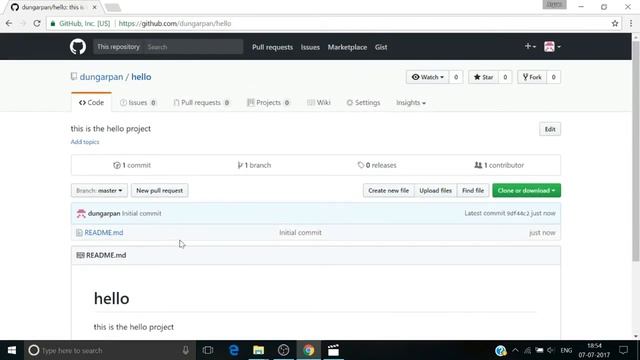Click New pull request button
The width and height of the screenshot is (640, 360).
(x=160, y=191)
